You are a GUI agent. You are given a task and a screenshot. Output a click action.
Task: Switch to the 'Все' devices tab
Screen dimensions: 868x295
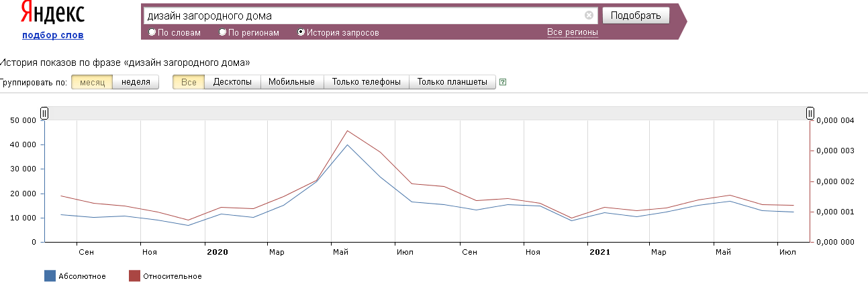click(189, 82)
